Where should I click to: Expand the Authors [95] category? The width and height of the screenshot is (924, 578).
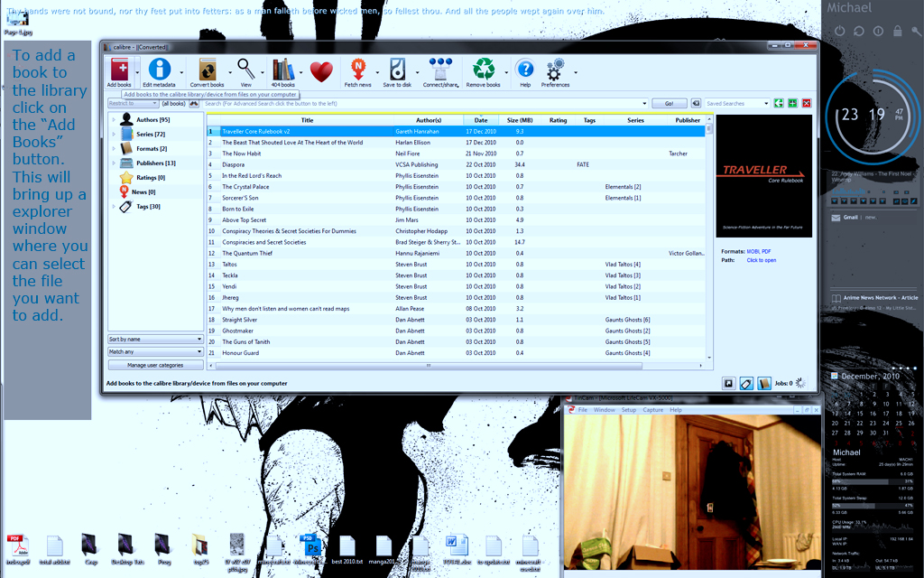[x=113, y=120]
